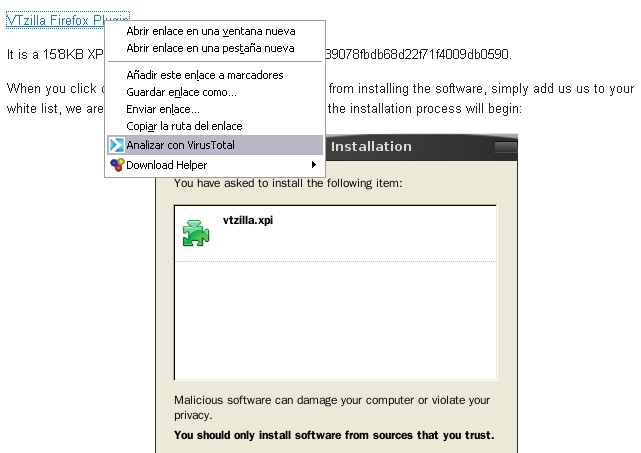Viewport: 641px width, 453px height.
Task: Select the vtzilla.xpi item name
Action: pyautogui.click(x=248, y=220)
